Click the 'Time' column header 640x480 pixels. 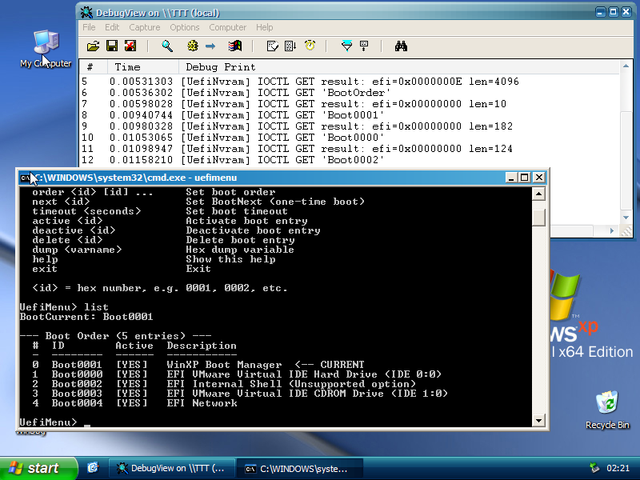click(x=143, y=67)
